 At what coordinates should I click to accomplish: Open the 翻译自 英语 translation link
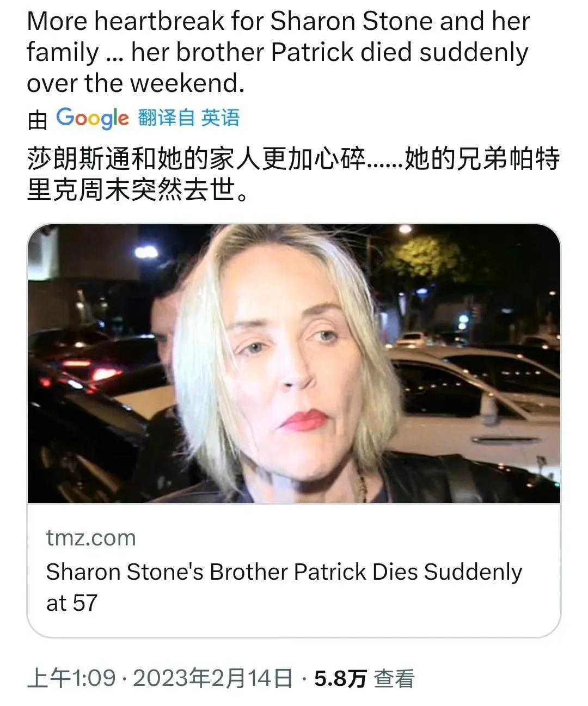pos(189,118)
